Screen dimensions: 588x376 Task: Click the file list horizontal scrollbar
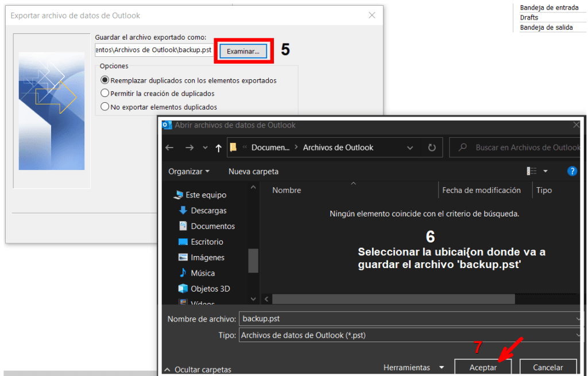pyautogui.click(x=393, y=299)
